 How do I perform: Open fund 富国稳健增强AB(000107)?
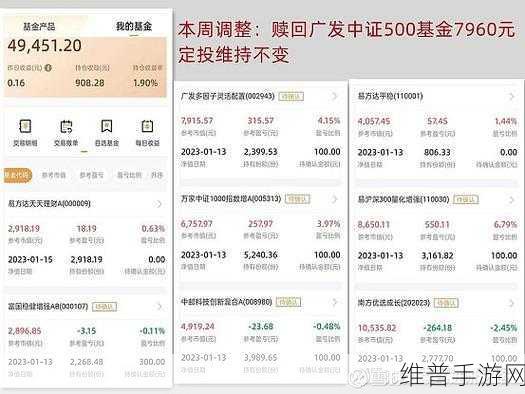coord(48,306)
